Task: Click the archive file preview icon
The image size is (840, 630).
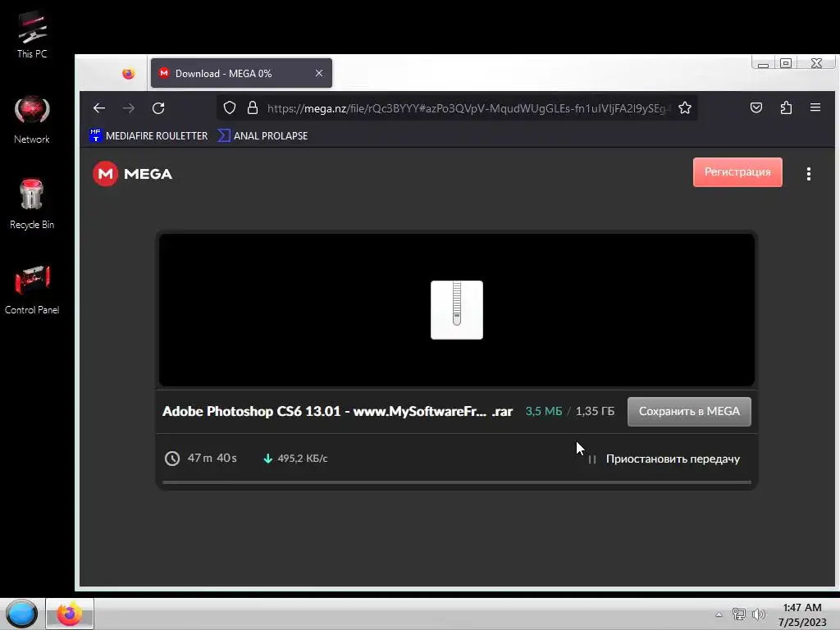Action: 456,309
